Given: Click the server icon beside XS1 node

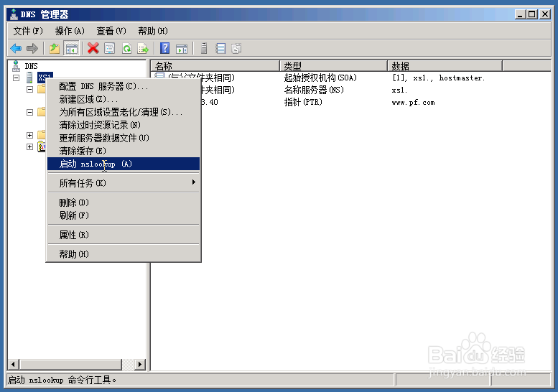Looking at the screenshot, I should point(30,78).
